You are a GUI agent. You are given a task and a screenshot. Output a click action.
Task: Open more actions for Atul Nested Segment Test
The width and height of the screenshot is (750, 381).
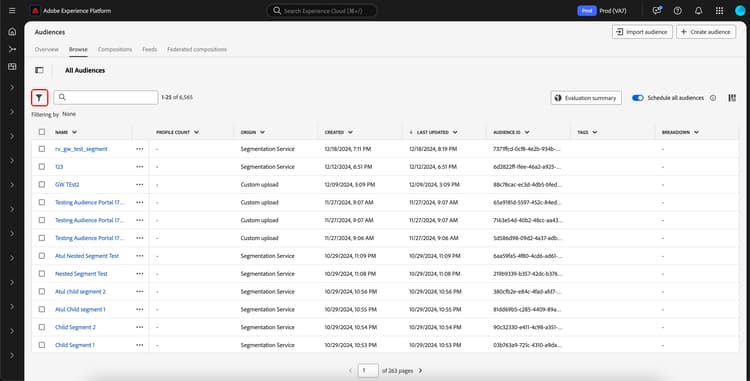coord(140,256)
